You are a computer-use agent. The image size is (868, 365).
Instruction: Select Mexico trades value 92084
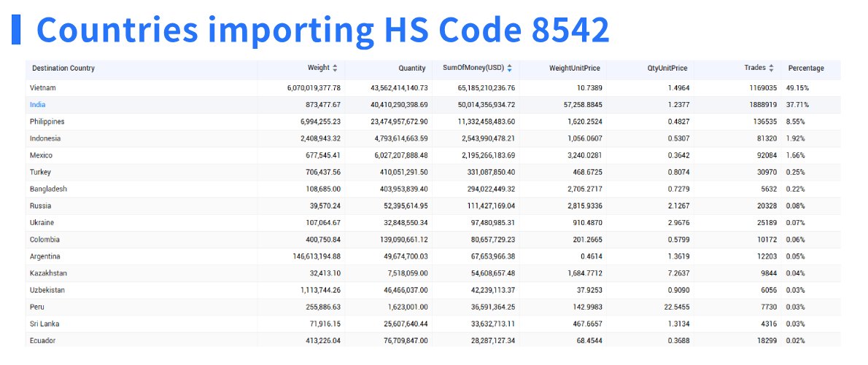[x=767, y=155]
